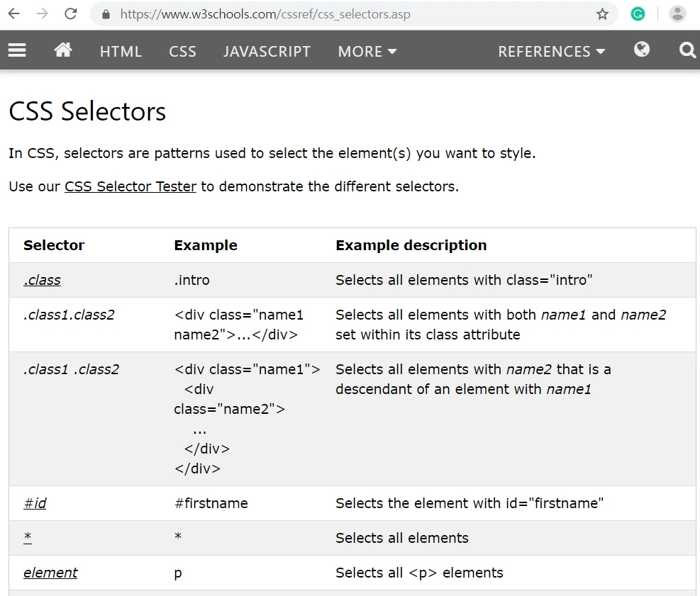Expand the REFERENCES dropdown

pos(551,51)
